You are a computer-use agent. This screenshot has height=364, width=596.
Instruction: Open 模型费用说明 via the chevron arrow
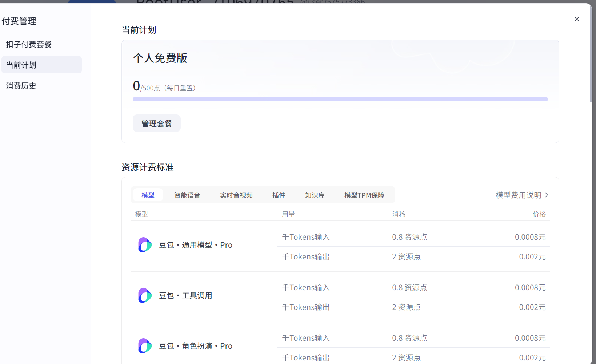tap(547, 195)
